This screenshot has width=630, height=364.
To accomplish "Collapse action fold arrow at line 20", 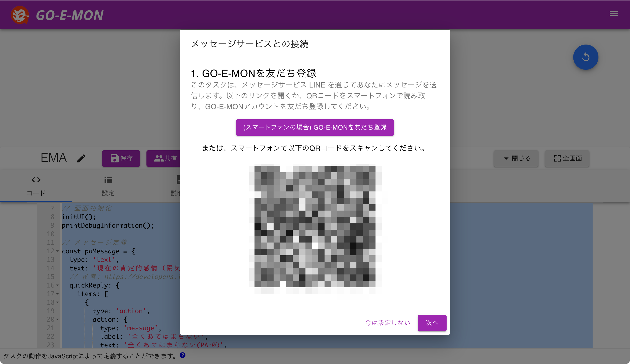I will click(57, 319).
